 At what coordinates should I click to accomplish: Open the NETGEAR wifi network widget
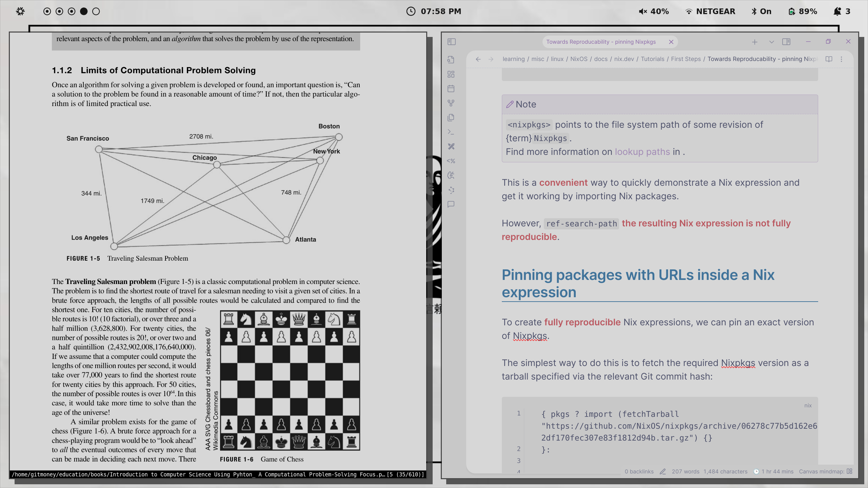point(710,11)
